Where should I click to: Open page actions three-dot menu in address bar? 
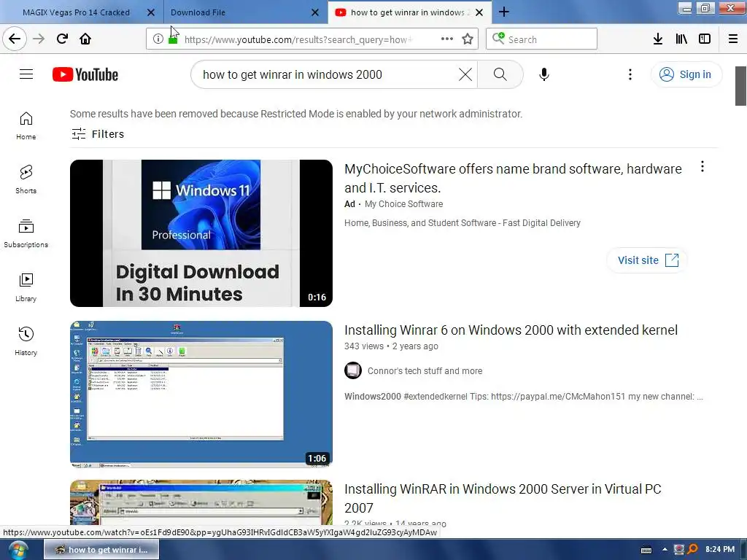point(447,39)
